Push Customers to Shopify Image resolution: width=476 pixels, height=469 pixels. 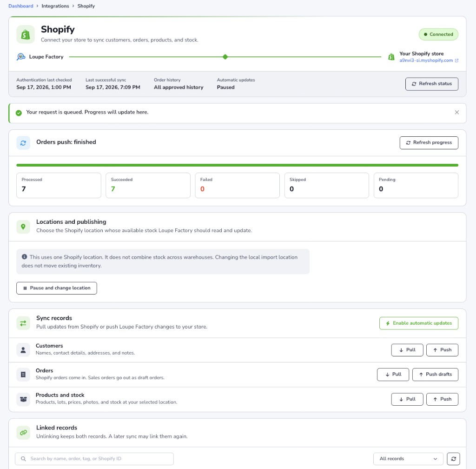442,350
